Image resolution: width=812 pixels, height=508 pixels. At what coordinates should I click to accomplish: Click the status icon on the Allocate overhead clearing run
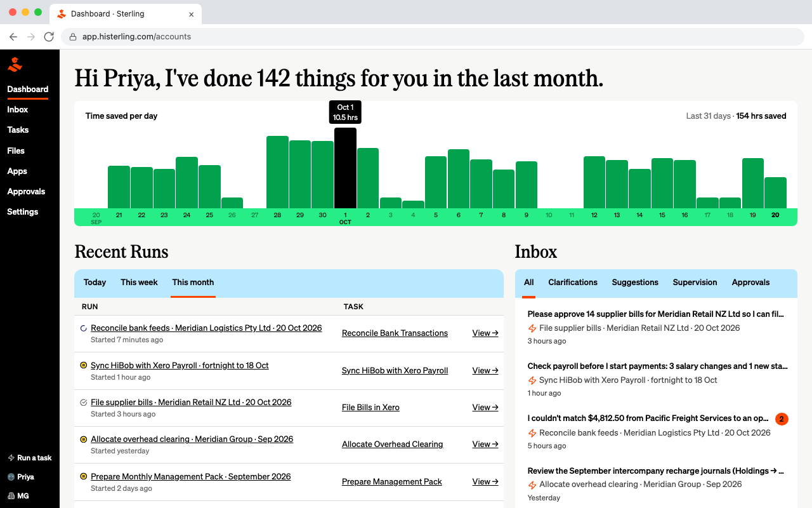(84, 439)
